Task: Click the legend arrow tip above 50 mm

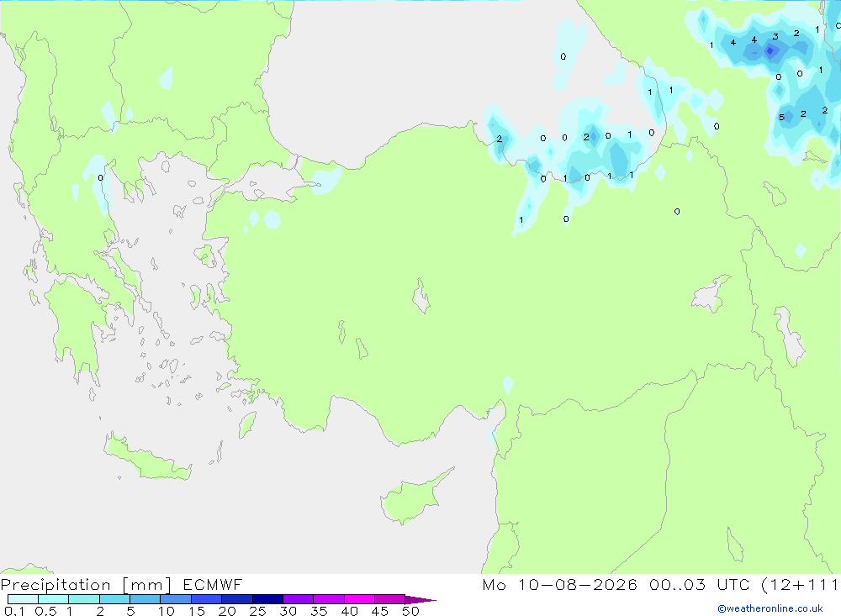Action: pyautogui.click(x=421, y=600)
